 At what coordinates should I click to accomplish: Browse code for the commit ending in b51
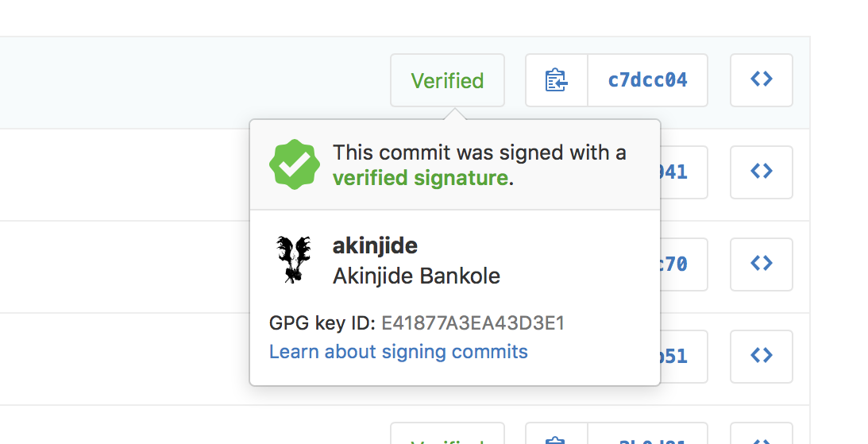point(761,357)
